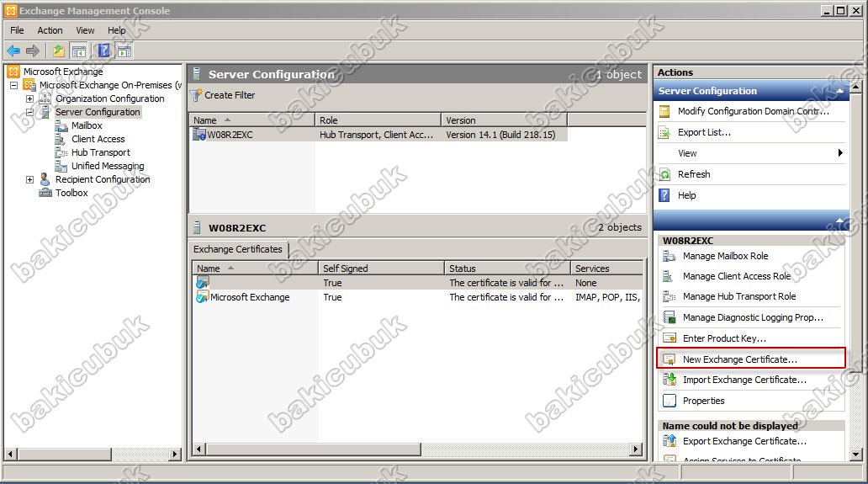Viewport: 868px width, 484px height.
Task: Sort servers by the Name column header
Action: 252,120
